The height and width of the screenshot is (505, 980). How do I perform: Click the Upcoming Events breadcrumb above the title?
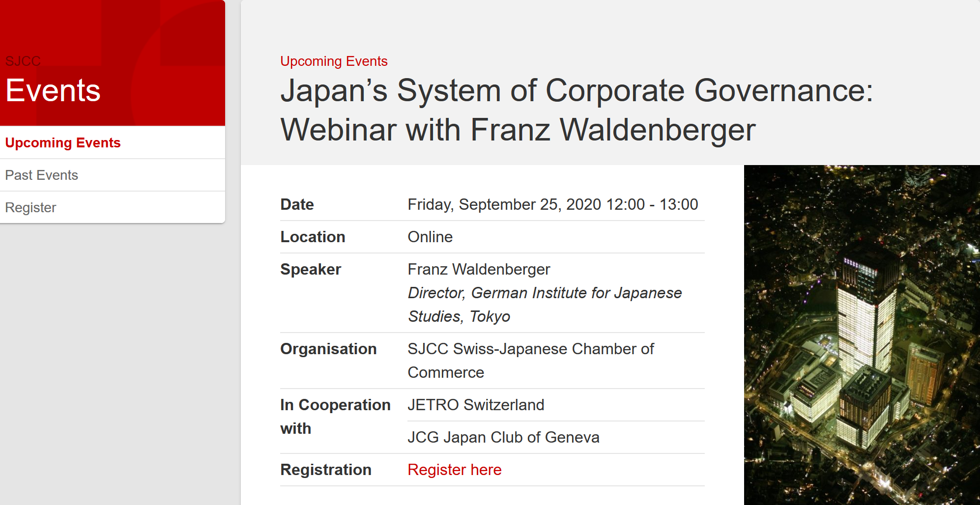tap(334, 61)
